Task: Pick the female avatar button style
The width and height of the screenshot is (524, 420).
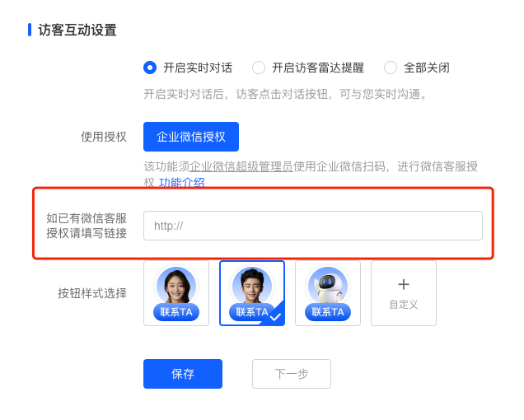Action: (176, 293)
